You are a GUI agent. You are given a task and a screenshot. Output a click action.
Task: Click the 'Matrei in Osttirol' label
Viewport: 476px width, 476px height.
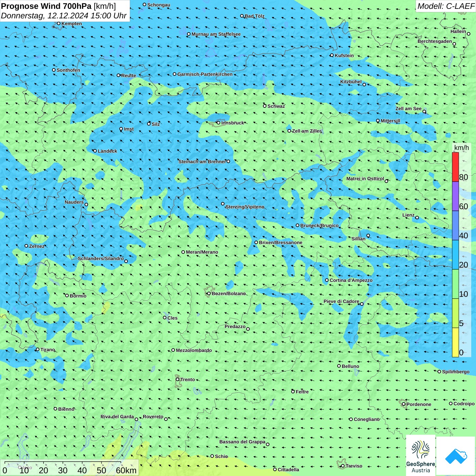(x=365, y=178)
